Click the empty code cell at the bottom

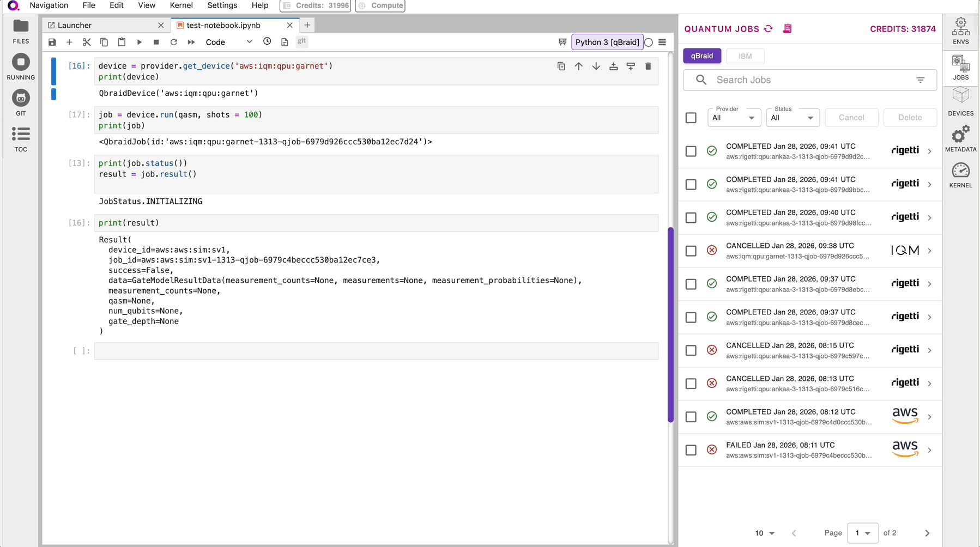[376, 351]
